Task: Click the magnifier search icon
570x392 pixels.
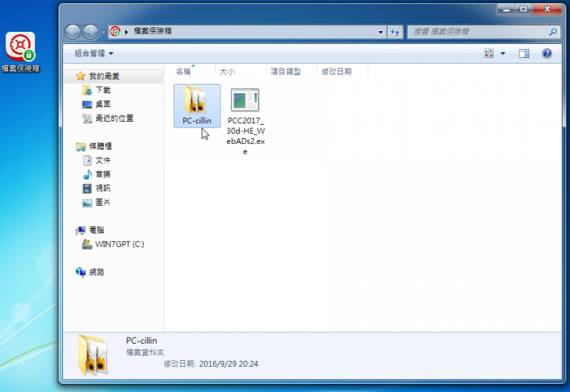Action: tap(552, 32)
